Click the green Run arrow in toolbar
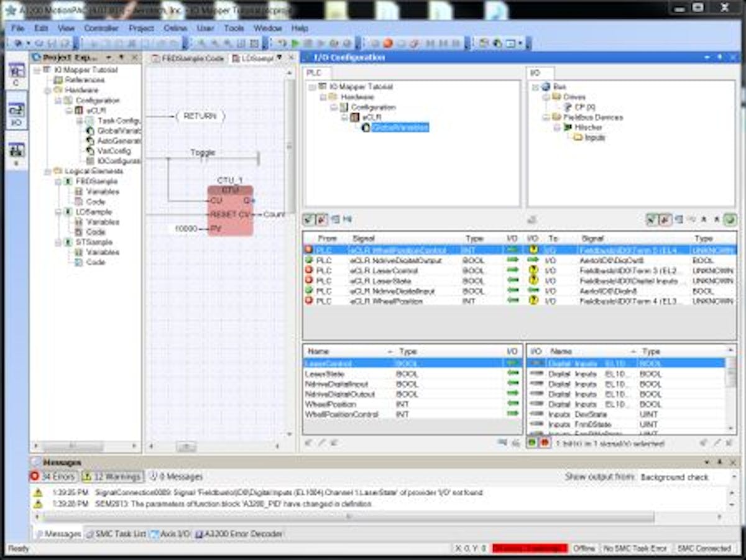Screen dimensions: 746x560 (x=295, y=44)
